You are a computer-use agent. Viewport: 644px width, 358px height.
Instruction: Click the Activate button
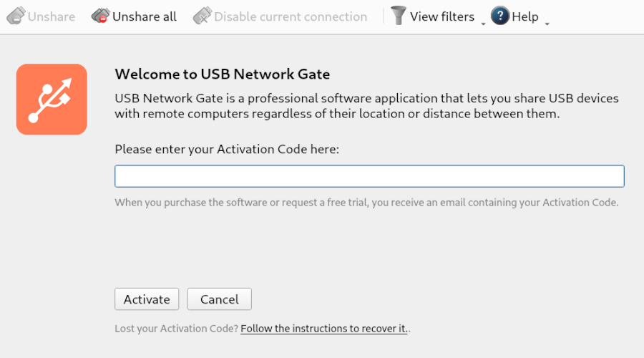[147, 299]
